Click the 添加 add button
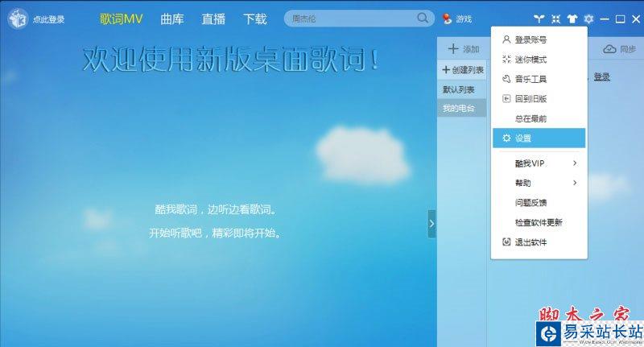 [x=464, y=49]
